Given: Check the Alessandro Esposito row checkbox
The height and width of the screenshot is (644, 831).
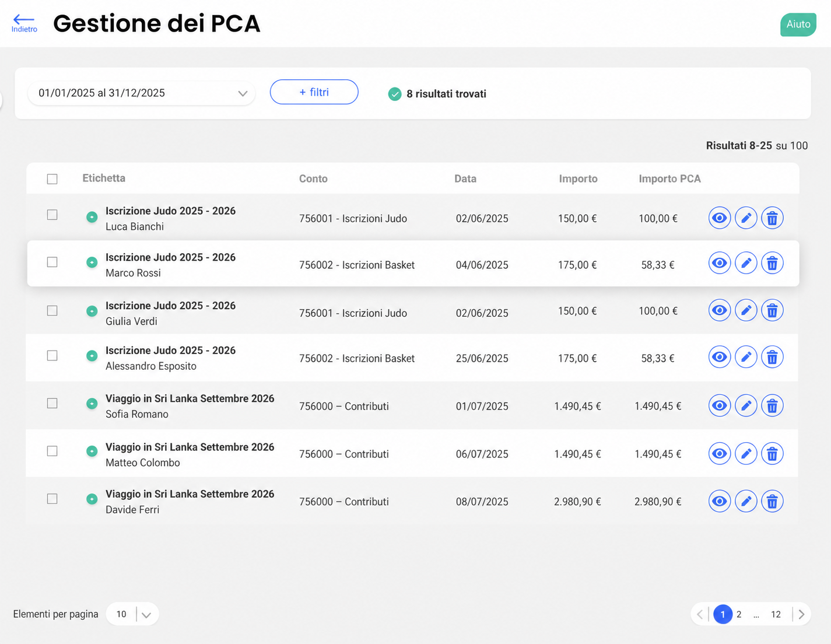Looking at the screenshot, I should coord(52,355).
